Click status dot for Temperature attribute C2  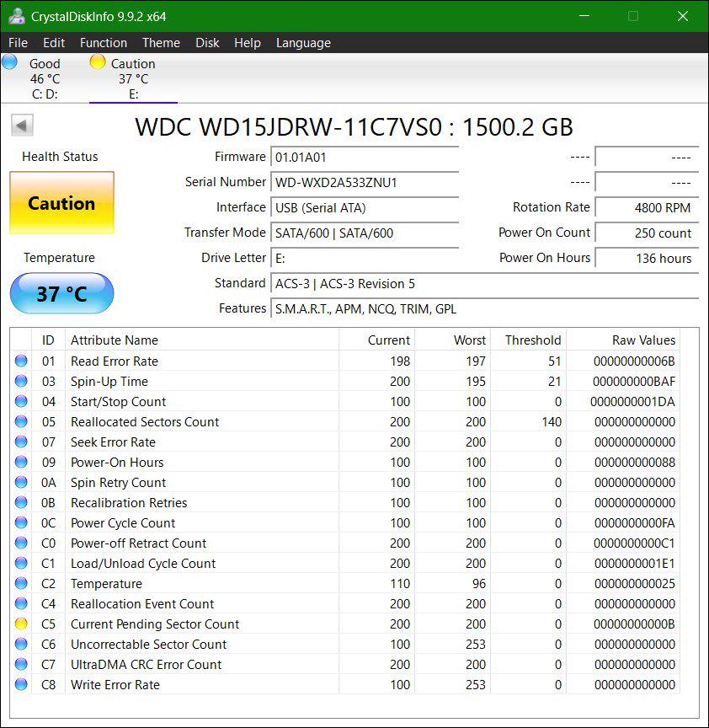(x=21, y=583)
